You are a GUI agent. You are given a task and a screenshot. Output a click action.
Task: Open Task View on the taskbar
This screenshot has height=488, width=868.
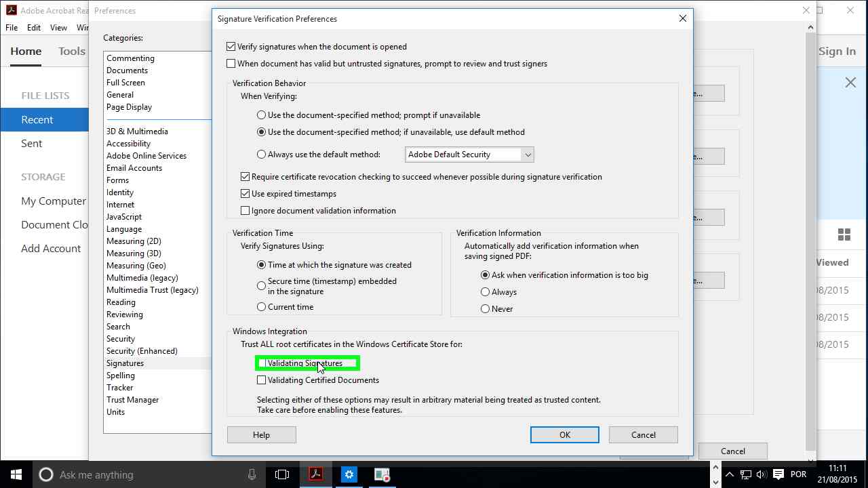282,474
